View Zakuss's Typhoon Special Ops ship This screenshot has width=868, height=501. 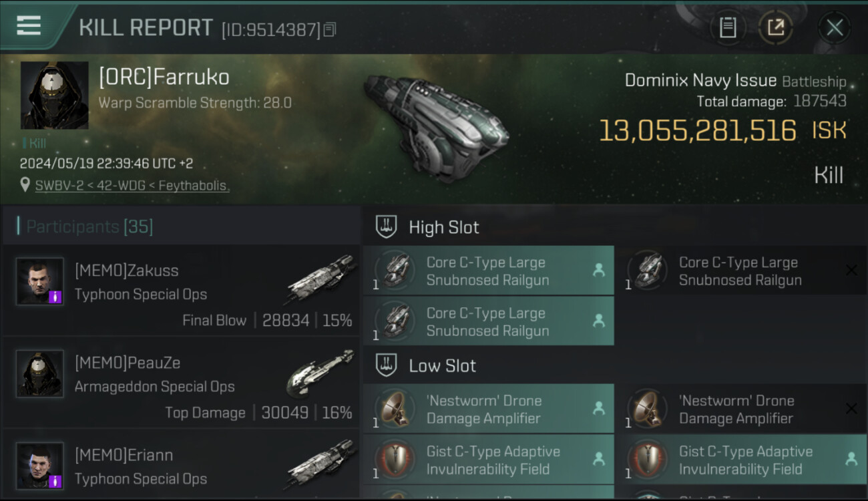[x=320, y=279]
